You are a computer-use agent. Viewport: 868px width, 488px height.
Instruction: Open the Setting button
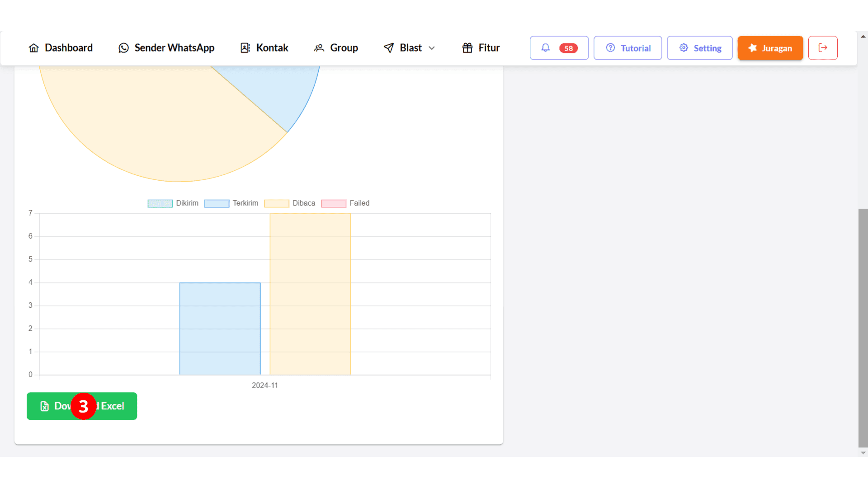pyautogui.click(x=699, y=48)
